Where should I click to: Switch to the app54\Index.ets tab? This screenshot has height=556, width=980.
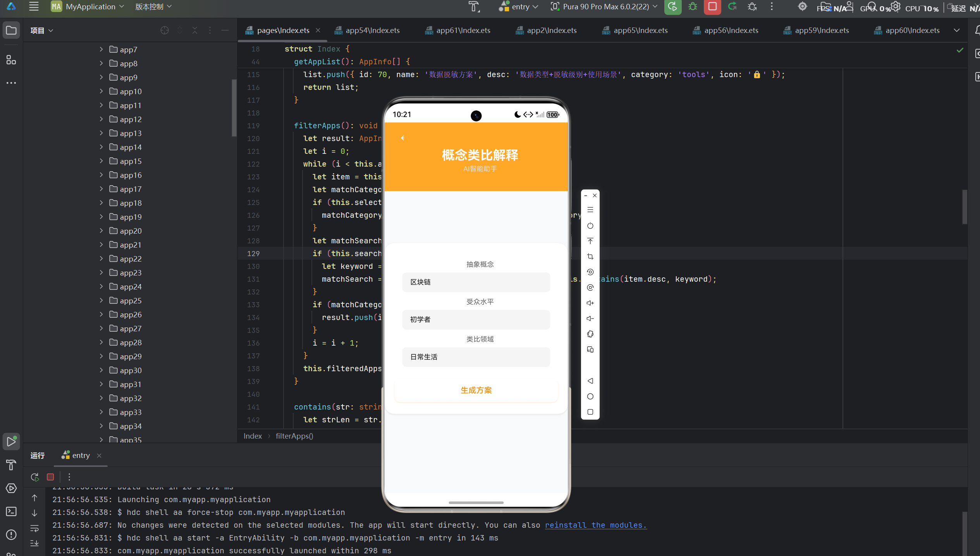pyautogui.click(x=367, y=30)
